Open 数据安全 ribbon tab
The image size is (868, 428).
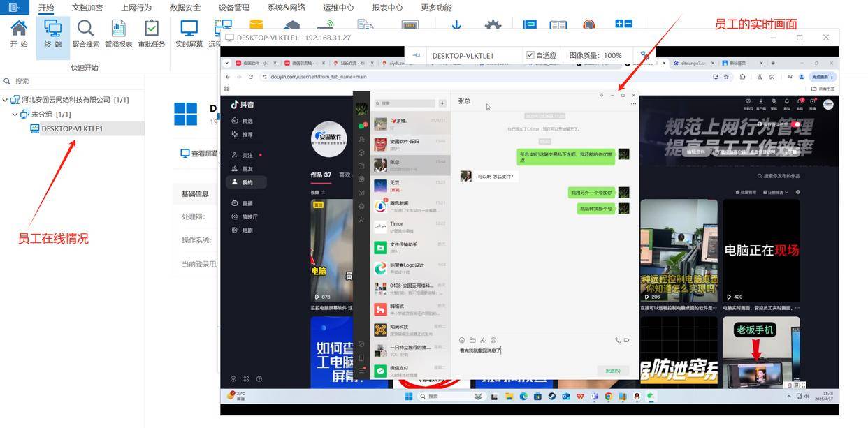pos(185,8)
